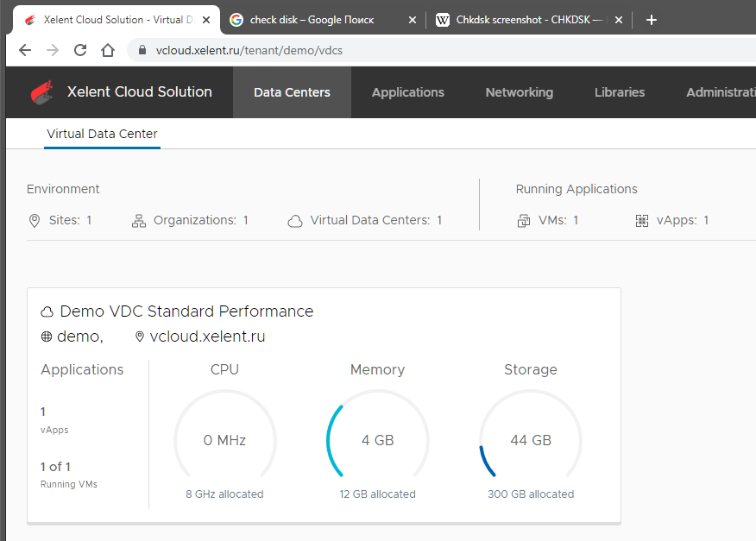Click the 'Sites: 1' text

tap(71, 220)
